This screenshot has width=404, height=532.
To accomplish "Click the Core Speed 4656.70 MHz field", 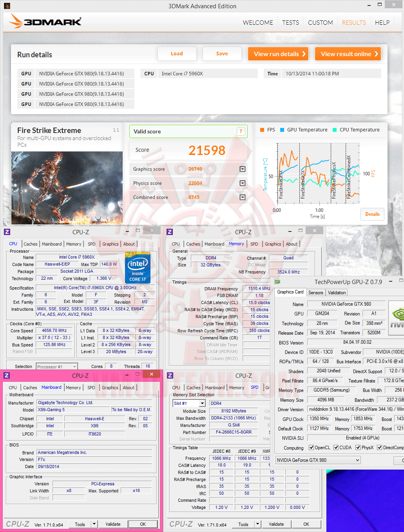I will click(54, 331).
